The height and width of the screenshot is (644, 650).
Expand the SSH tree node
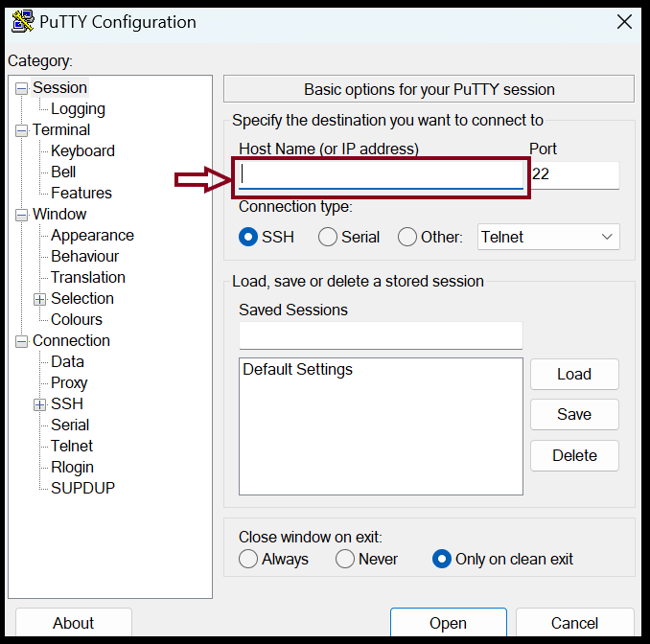tap(40, 404)
